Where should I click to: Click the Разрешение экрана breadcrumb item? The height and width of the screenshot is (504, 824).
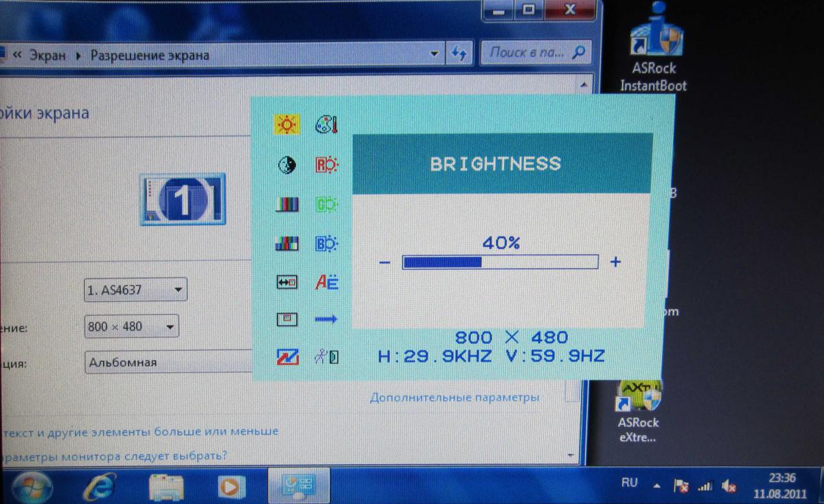150,55
